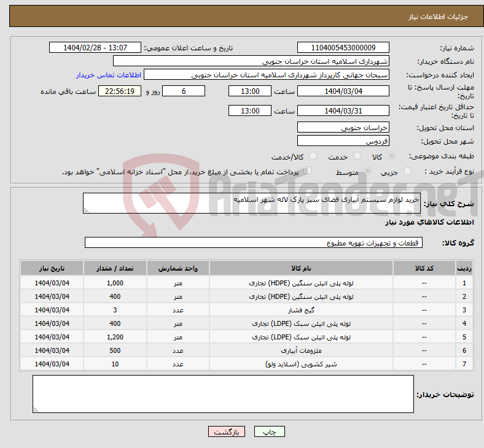Click the شرح کلی نیاز text area

(252, 203)
